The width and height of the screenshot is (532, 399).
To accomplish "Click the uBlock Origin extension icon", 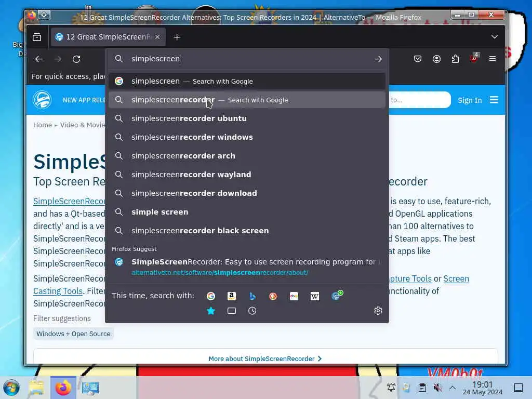I will (x=474, y=58).
